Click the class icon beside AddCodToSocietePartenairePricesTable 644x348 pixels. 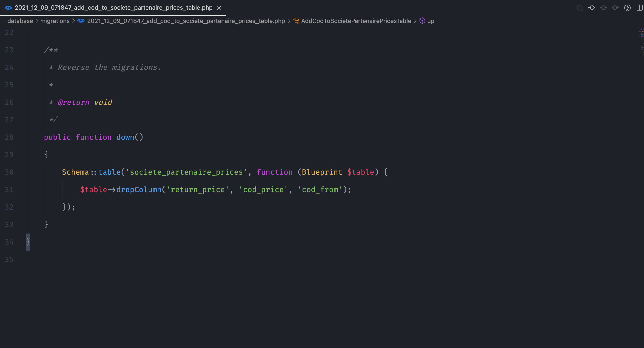[x=296, y=21]
